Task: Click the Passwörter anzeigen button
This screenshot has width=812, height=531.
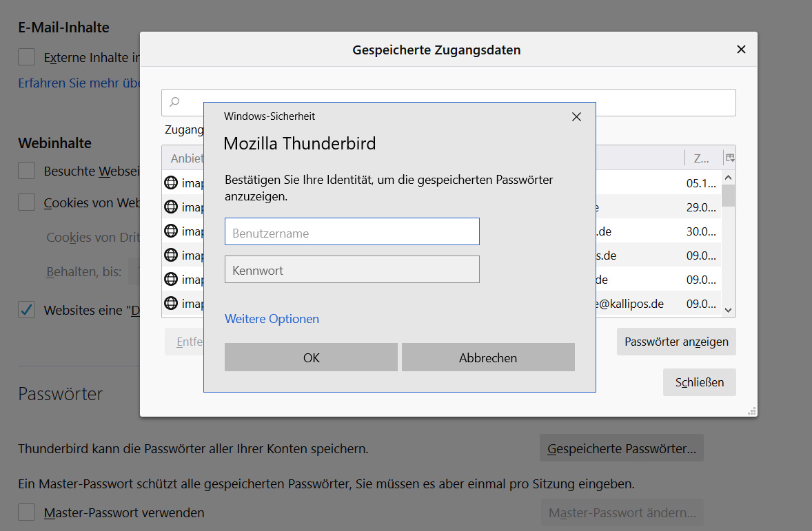Action: [x=676, y=342]
